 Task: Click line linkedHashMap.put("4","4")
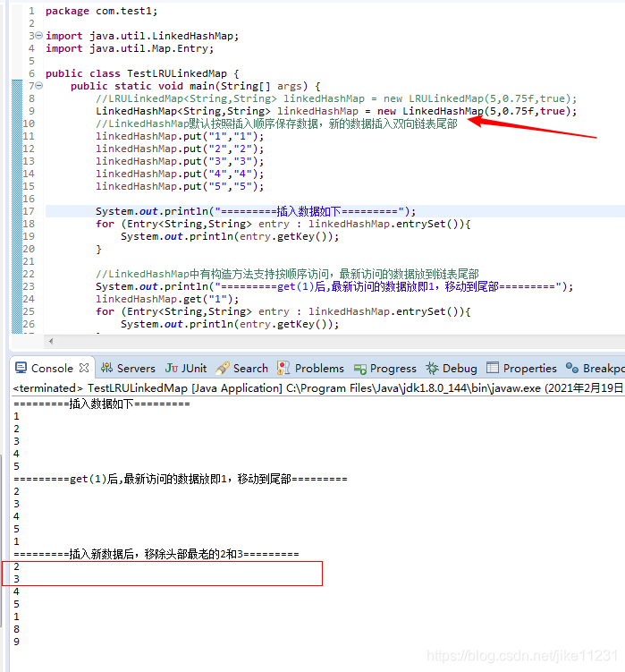coord(180,174)
